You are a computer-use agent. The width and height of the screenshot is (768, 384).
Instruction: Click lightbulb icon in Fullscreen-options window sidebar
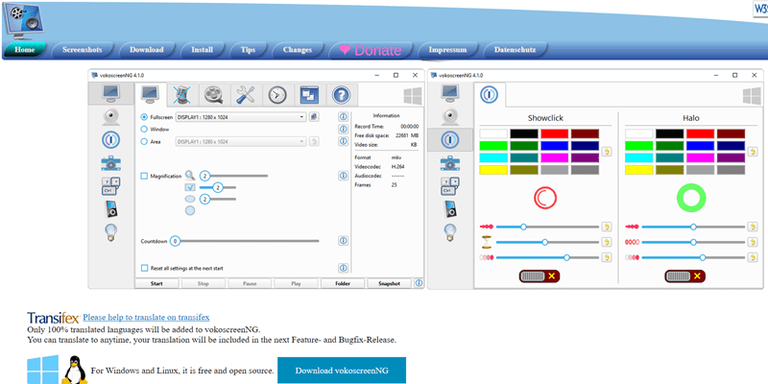(x=111, y=232)
